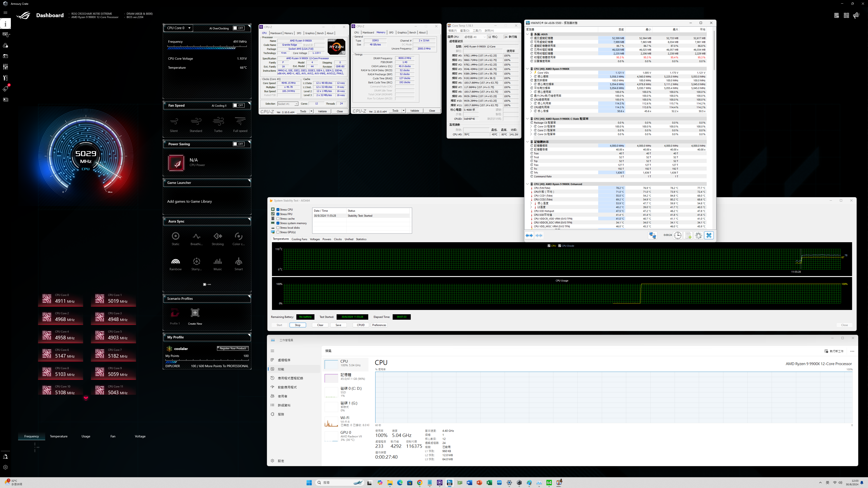Open Task Manager hamburger navigation menu
The image size is (868, 488).
coord(272,351)
